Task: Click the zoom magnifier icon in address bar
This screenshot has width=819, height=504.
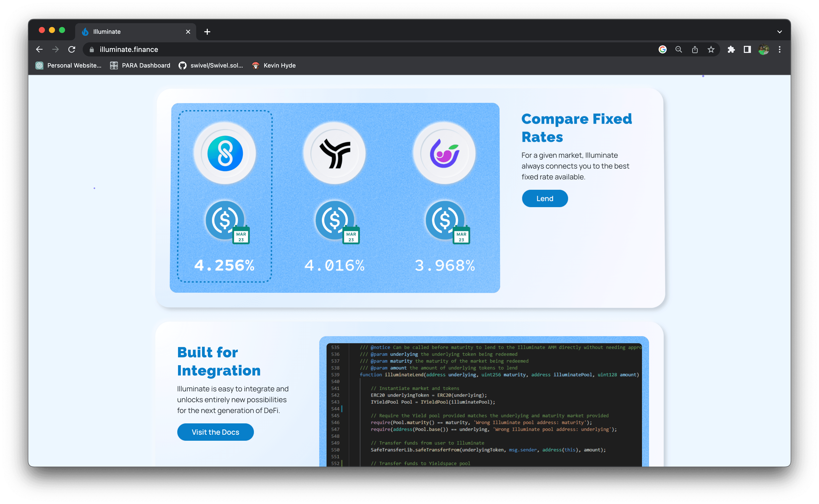Action: pos(679,50)
